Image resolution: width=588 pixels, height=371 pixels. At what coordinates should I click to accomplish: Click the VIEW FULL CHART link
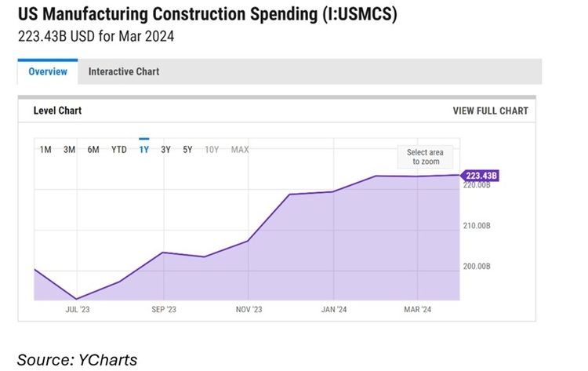[490, 111]
